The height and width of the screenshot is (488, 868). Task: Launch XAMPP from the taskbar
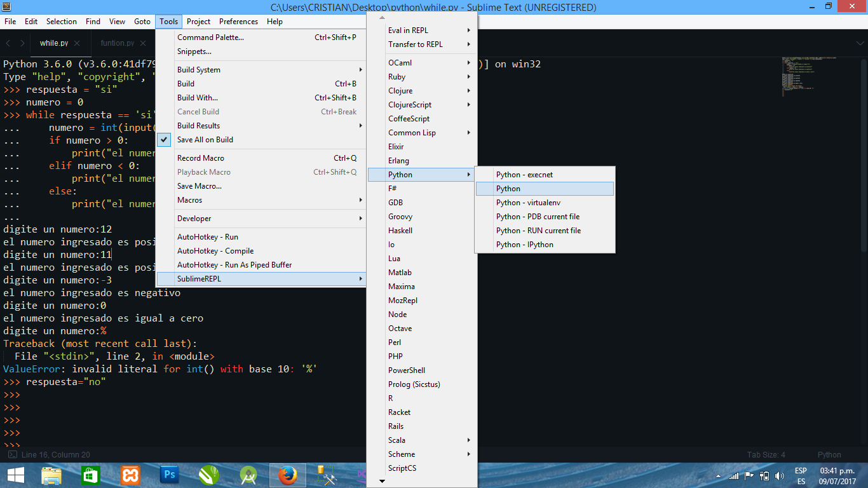(x=130, y=475)
